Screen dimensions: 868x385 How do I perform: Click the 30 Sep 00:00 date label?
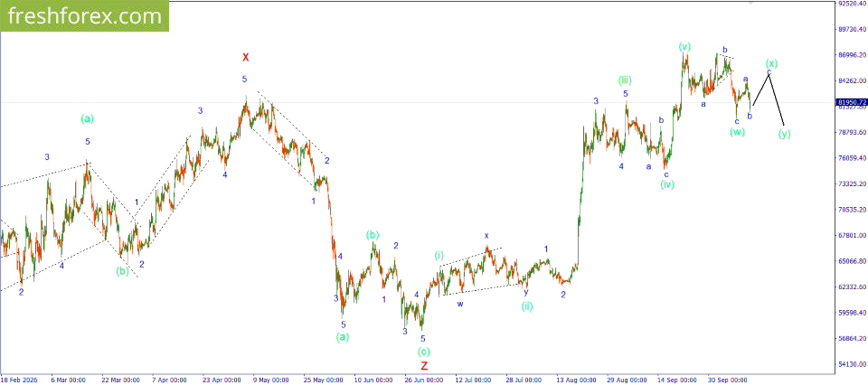click(726, 380)
